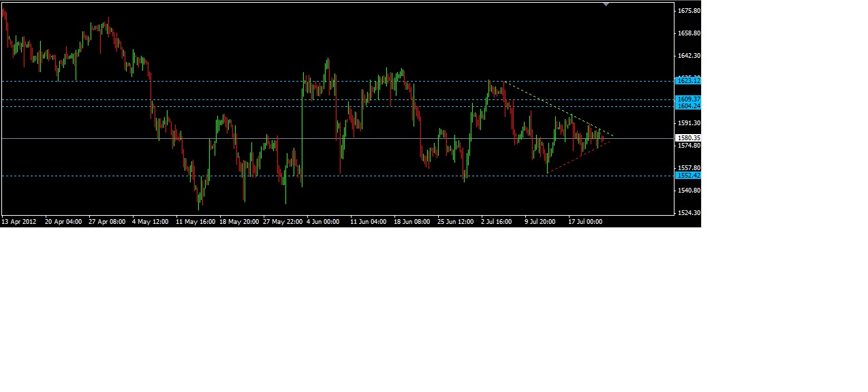
Task: Click the 1675.80 price axis value
Action: tap(689, 11)
